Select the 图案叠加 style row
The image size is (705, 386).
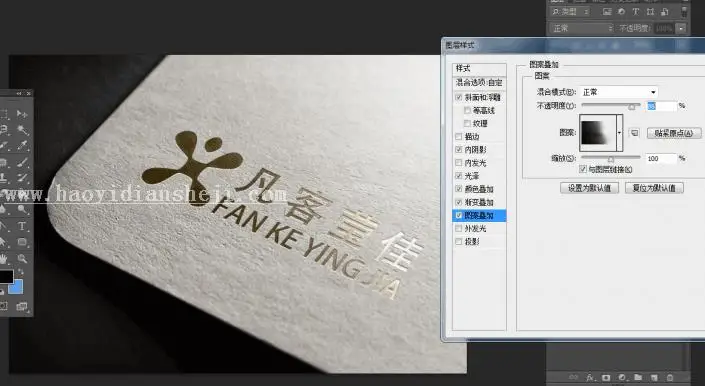[x=479, y=216]
